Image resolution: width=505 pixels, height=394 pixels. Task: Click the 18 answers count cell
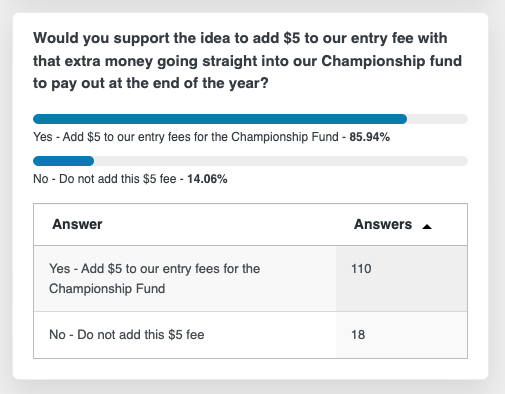coord(401,335)
